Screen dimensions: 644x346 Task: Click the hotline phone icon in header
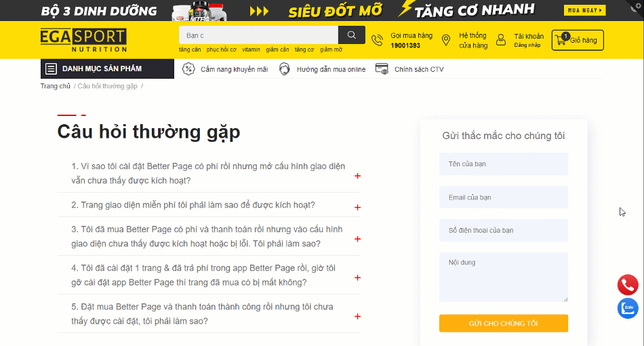click(378, 41)
